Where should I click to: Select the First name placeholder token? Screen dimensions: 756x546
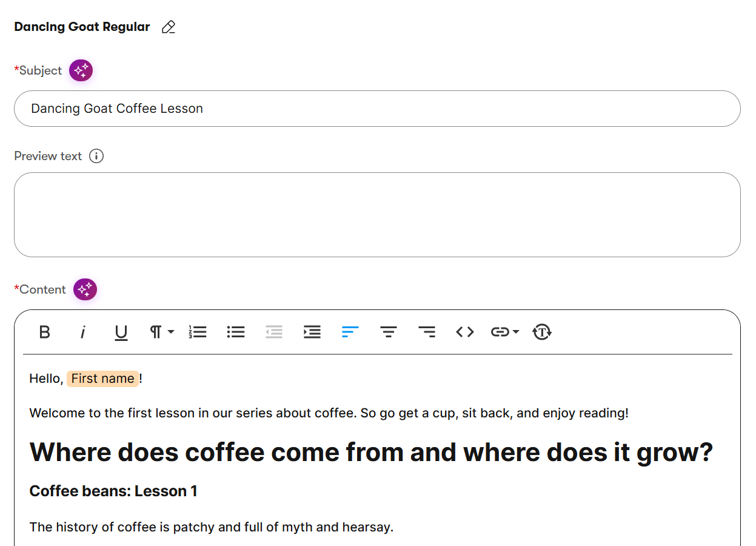click(102, 379)
